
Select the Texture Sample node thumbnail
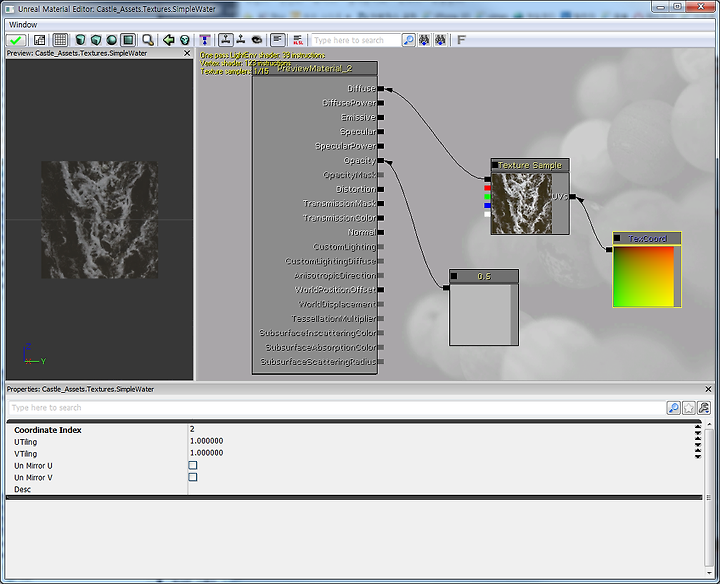click(522, 203)
